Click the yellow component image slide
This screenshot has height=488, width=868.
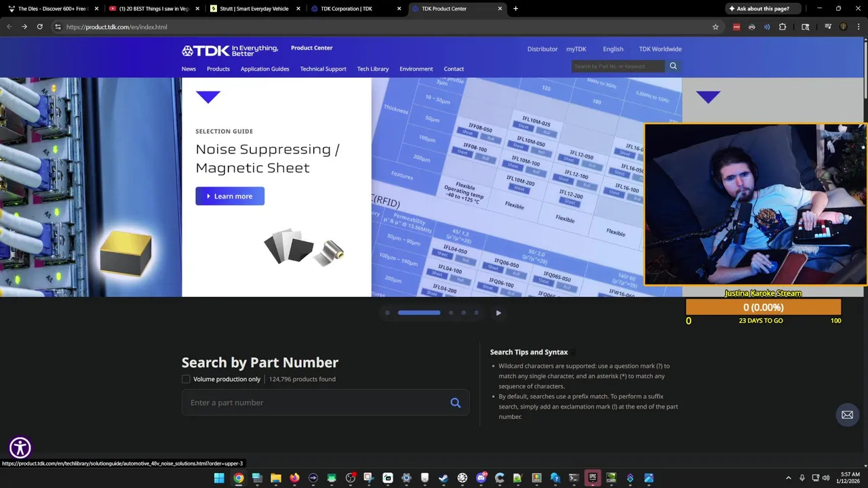91,187
